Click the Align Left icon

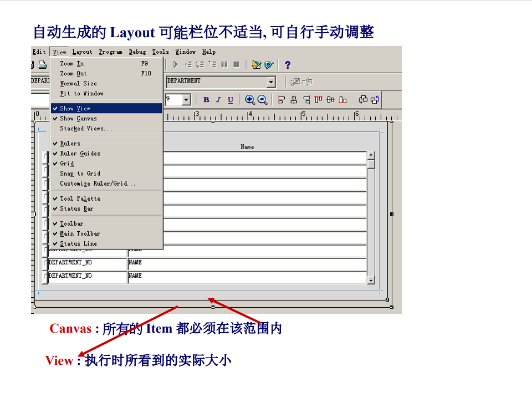pyautogui.click(x=282, y=100)
